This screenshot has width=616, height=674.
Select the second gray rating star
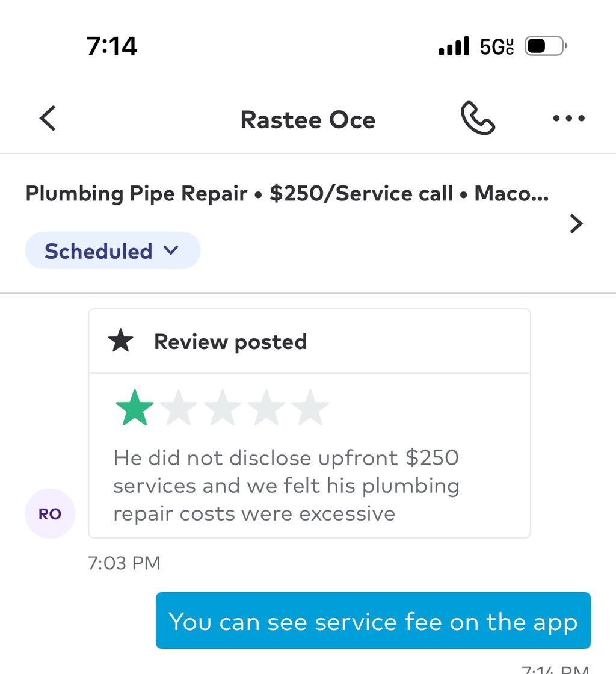[x=179, y=407]
